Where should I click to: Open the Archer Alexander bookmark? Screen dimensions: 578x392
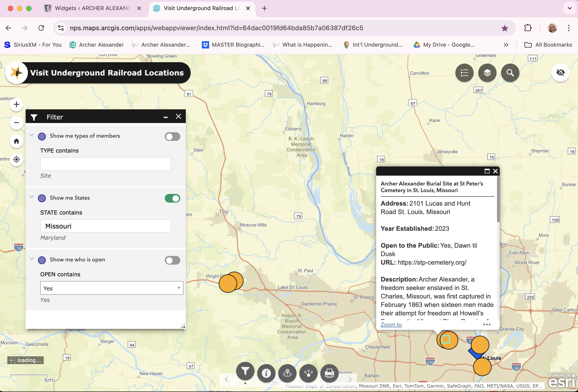[x=97, y=45]
